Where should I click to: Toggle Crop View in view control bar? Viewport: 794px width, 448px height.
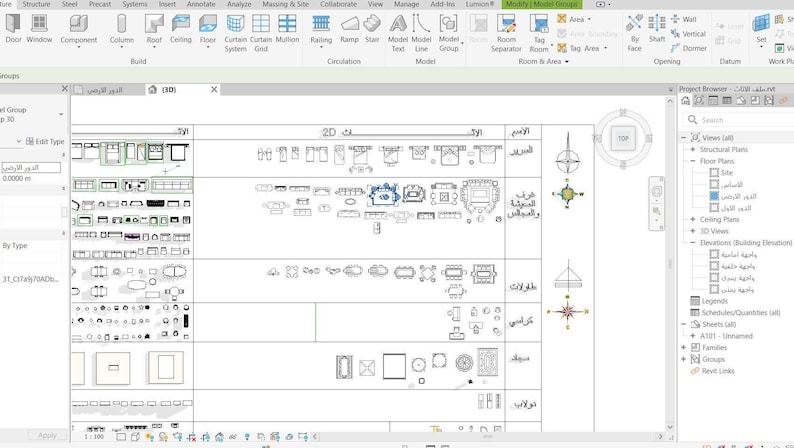[191, 436]
